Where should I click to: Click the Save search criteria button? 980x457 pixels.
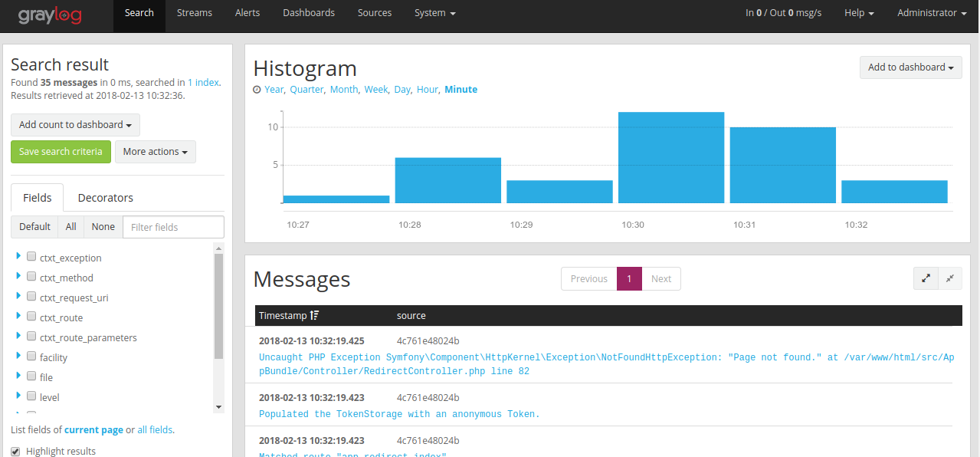pos(61,151)
